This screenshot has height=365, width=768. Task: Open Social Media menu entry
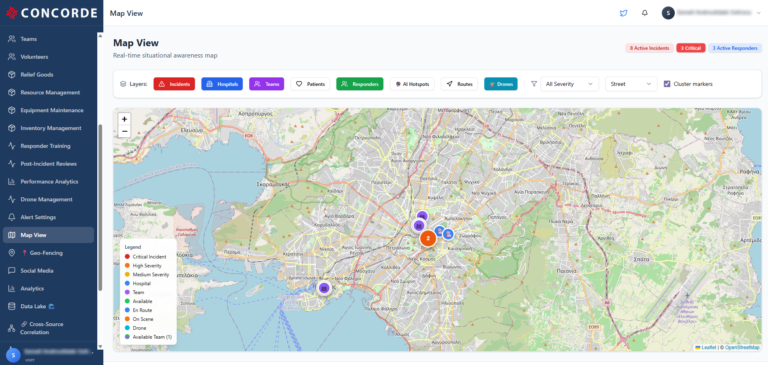[x=48, y=270]
